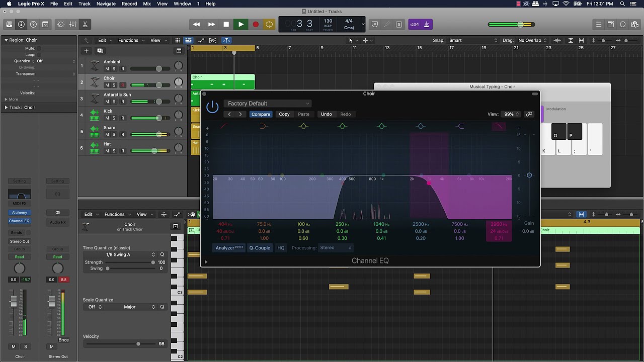This screenshot has height=362, width=644.
Task: Toggle the Solo S button in control bar
Action: click(399, 24)
